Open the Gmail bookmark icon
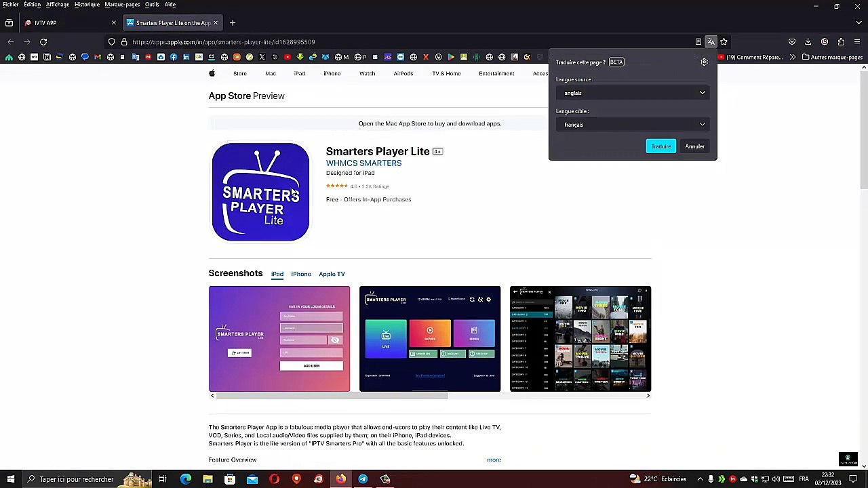This screenshot has height=488, width=868. pos(98,58)
